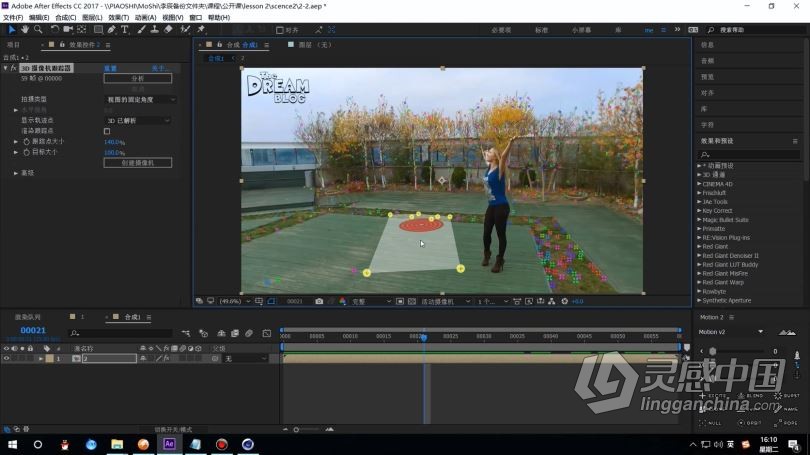Open the shot type dropdown
Viewport: 810px width, 455px height.
tap(140, 100)
